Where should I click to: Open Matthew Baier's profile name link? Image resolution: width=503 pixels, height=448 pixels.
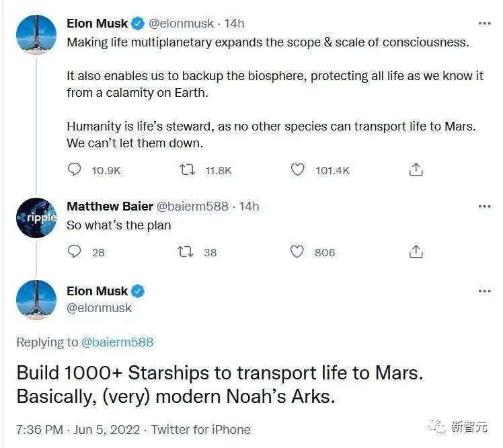pyautogui.click(x=110, y=206)
